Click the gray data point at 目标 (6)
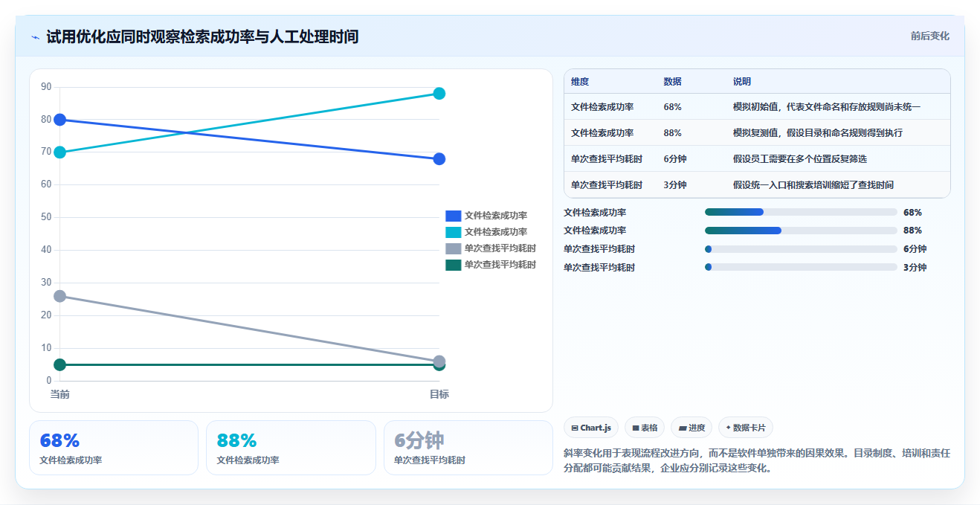The height and width of the screenshot is (505, 980). [x=439, y=361]
